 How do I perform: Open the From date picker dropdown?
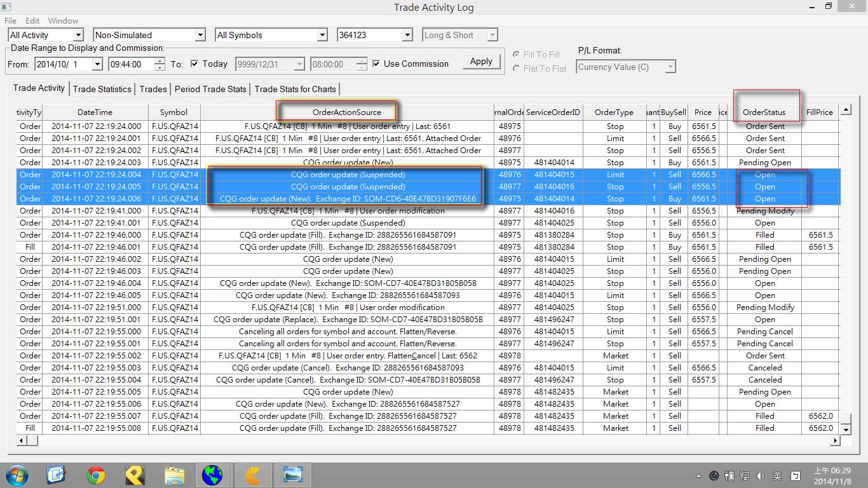(97, 64)
